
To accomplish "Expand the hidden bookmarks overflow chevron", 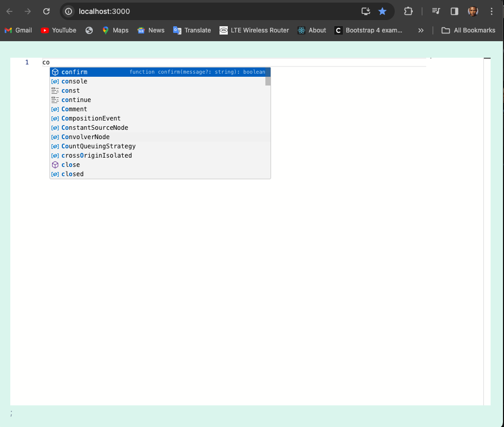I will (x=421, y=30).
